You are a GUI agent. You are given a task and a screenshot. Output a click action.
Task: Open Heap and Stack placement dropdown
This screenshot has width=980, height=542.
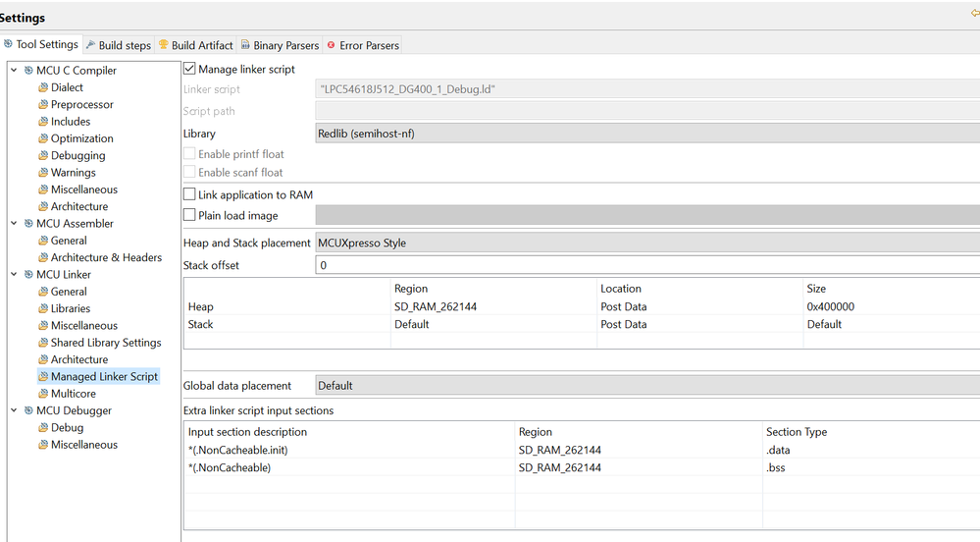click(x=647, y=243)
